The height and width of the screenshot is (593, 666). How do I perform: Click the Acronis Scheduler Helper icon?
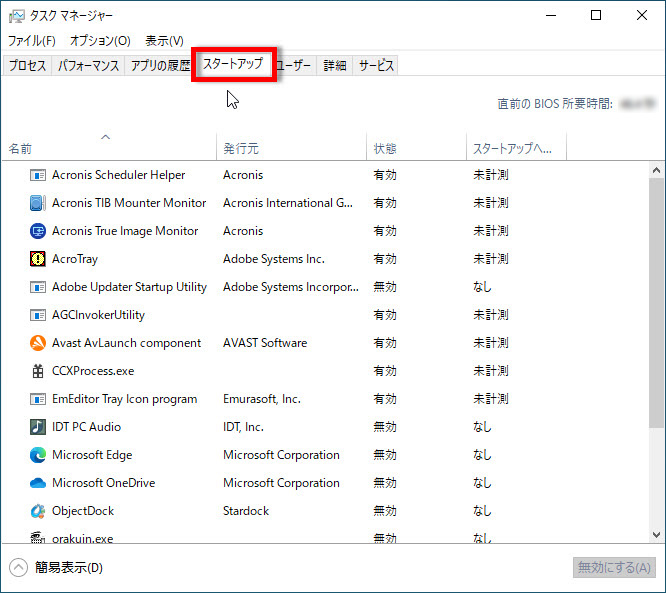click(38, 175)
